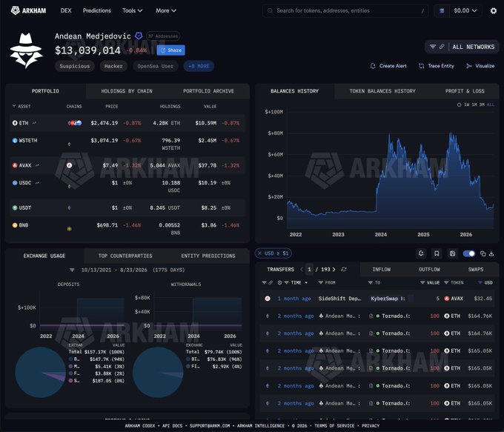
Task: Go to previous transfers page arrow
Action: point(301,270)
